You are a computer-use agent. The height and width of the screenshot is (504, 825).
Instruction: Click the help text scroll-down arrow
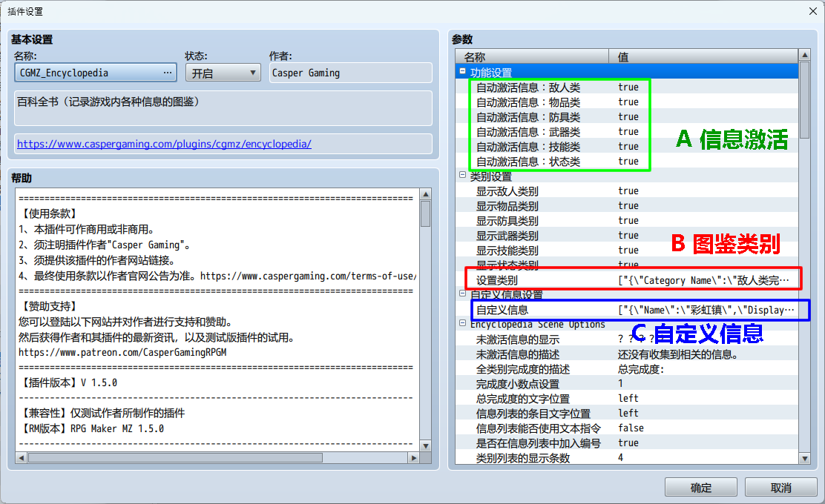click(426, 445)
